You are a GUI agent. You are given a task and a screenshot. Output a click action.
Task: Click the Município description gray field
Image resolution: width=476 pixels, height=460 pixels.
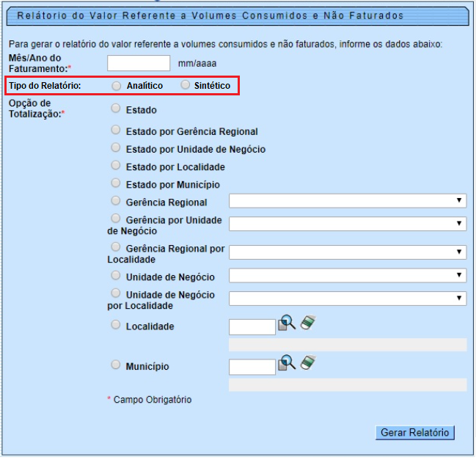348,384
